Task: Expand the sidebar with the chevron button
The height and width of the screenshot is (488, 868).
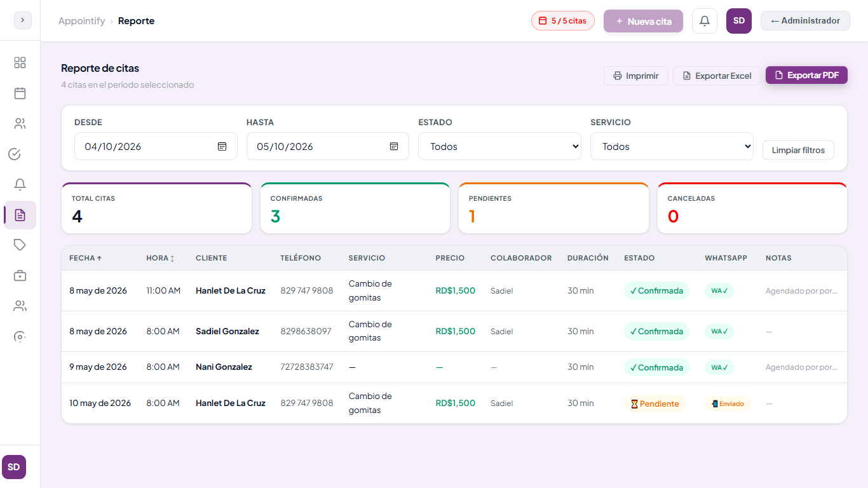Action: click(x=22, y=20)
